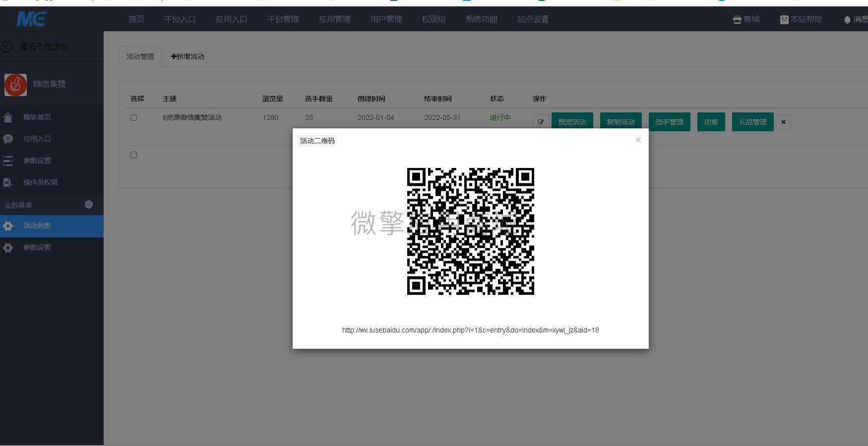Click 雄云个性定制 title in sidebar
Screen dimensions: 868x446
click(44, 47)
